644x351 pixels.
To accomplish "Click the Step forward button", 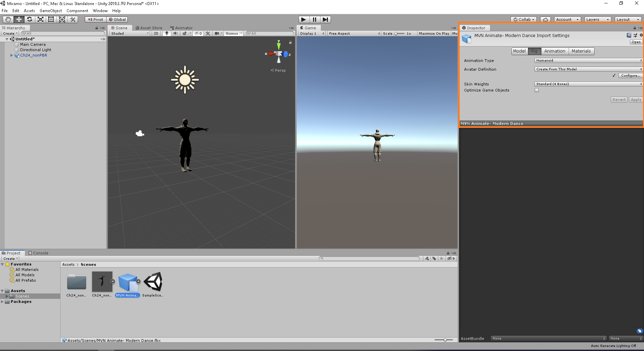I will 325,20.
